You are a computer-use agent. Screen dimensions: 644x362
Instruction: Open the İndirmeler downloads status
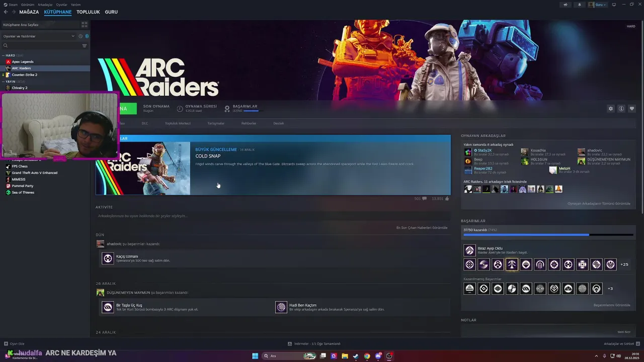(314, 344)
